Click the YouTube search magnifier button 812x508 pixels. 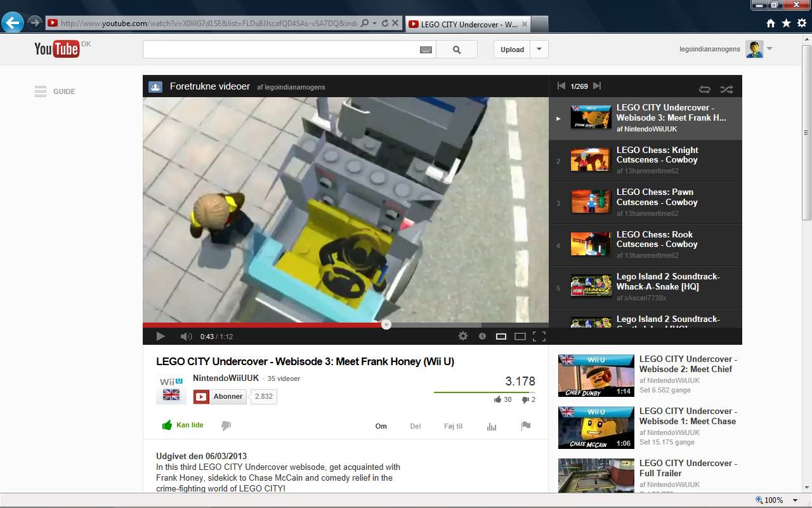pyautogui.click(x=457, y=50)
